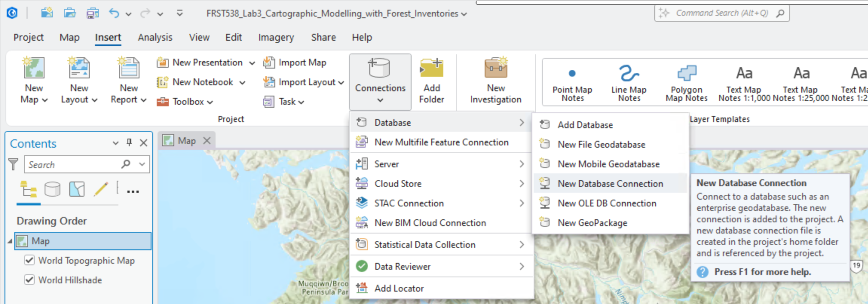Uncheck the World Topographic Map layer
Screen dimensions: 868x304
[29, 260]
